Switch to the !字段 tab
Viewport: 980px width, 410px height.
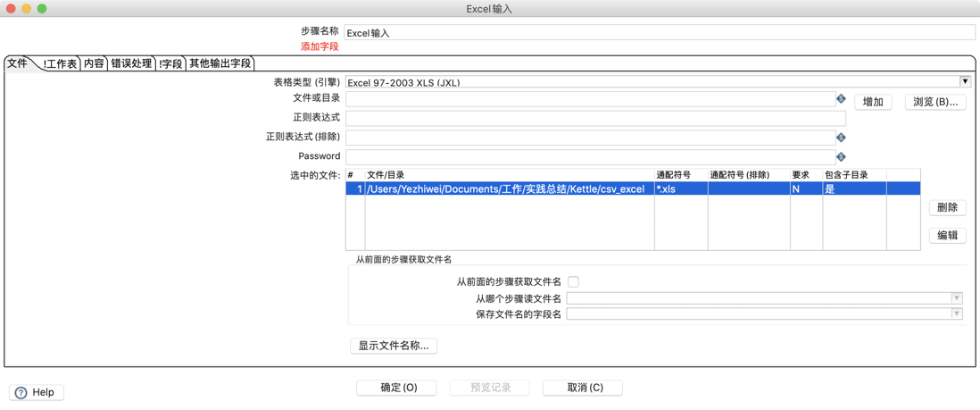(170, 63)
